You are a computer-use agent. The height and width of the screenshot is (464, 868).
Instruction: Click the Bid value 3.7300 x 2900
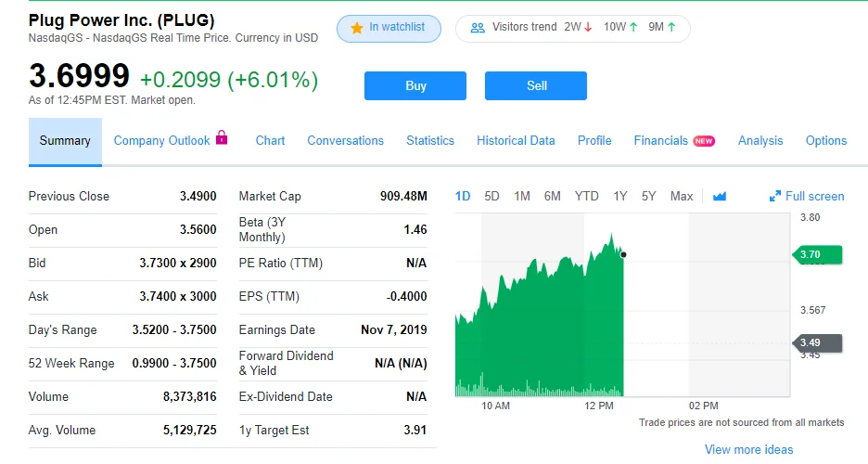(x=178, y=263)
